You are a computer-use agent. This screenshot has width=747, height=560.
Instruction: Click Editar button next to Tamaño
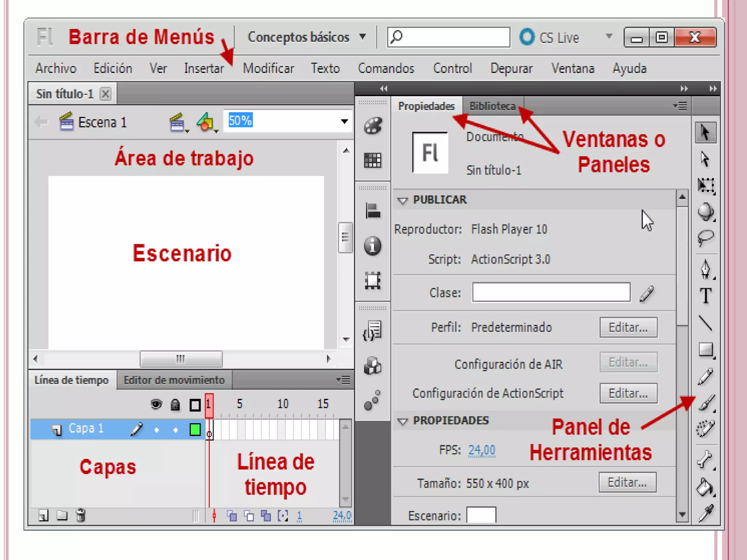[627, 483]
